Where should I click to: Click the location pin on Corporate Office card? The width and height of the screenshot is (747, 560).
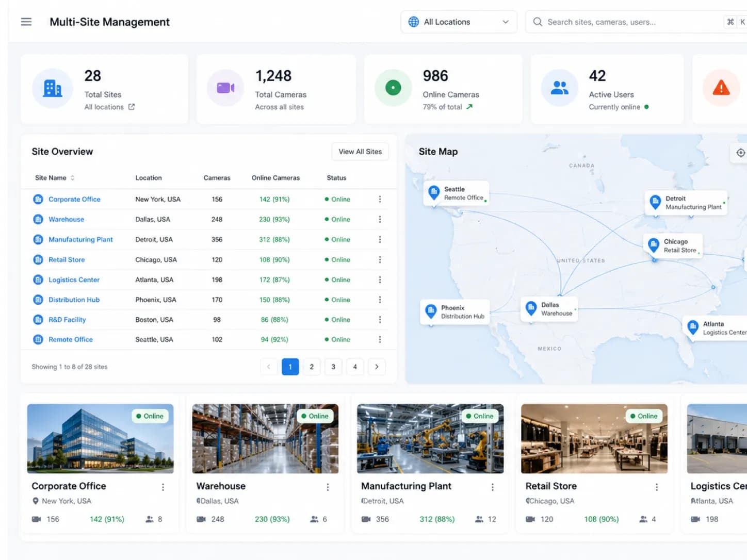(x=36, y=501)
